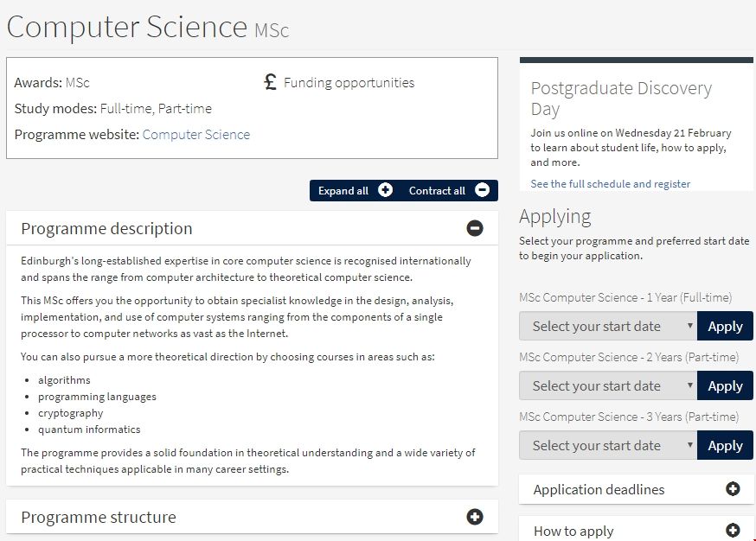Click Apply for 3 Years Part-time programme
756x541 pixels.
pyautogui.click(x=725, y=446)
